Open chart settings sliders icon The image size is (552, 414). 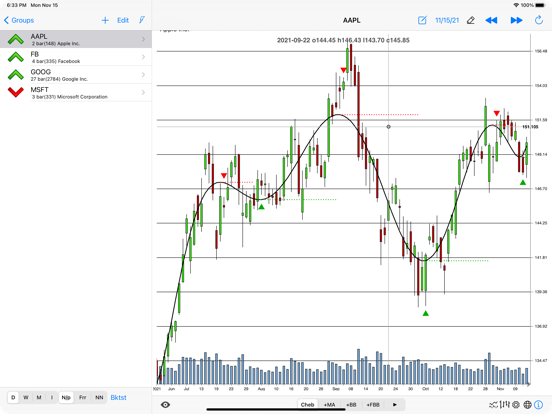click(x=504, y=404)
